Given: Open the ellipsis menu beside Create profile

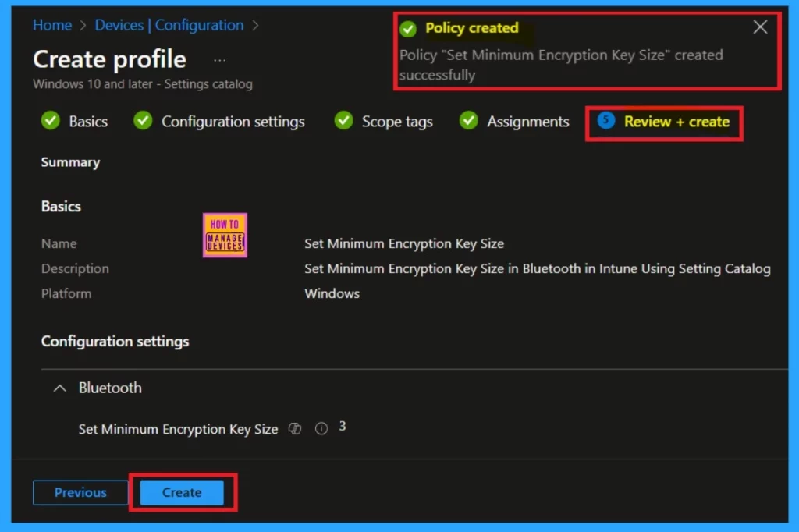Looking at the screenshot, I should pyautogui.click(x=219, y=60).
